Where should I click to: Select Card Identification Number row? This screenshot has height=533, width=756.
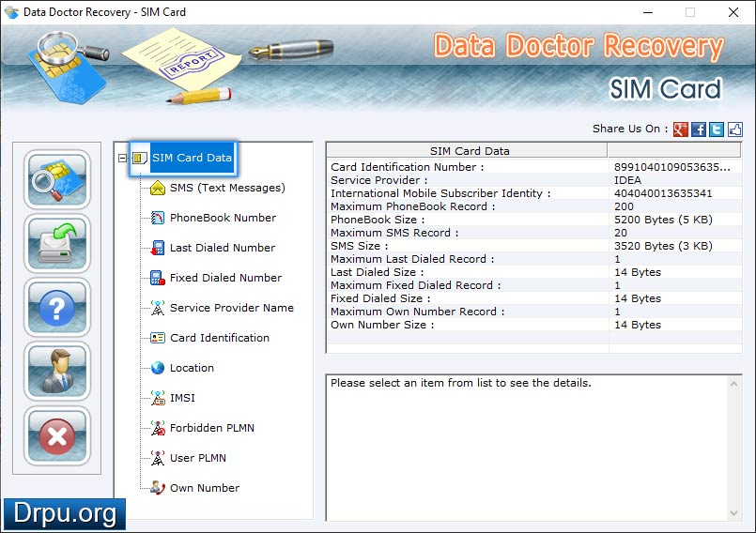(x=534, y=167)
